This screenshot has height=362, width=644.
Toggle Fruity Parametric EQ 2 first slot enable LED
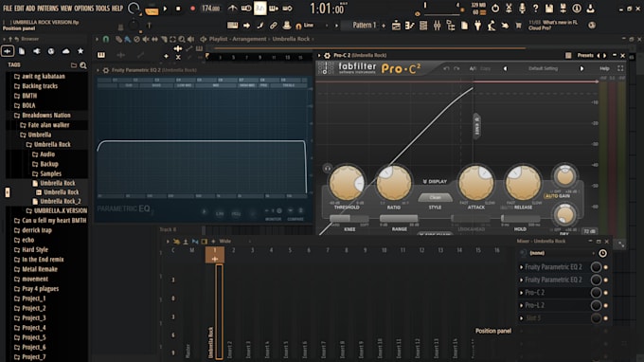pyautogui.click(x=606, y=267)
